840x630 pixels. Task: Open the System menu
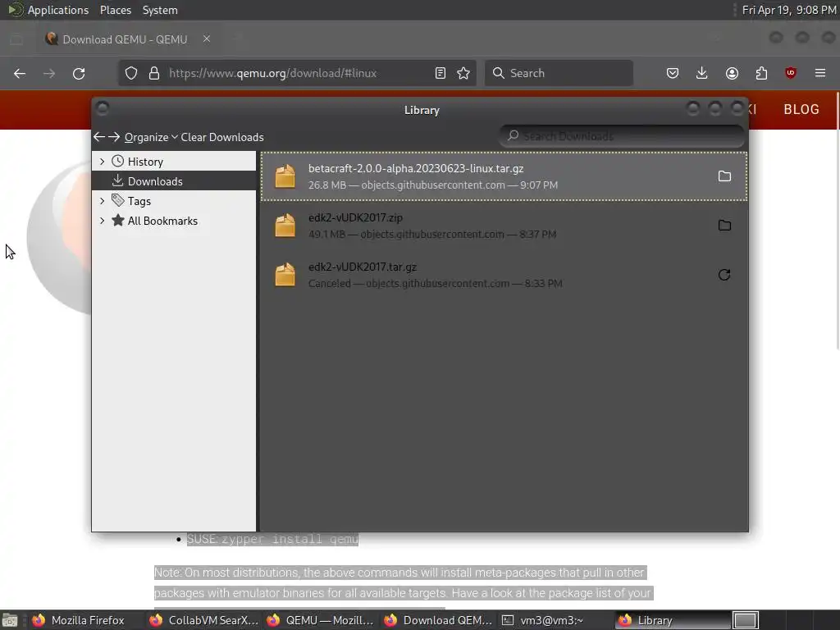pos(160,10)
